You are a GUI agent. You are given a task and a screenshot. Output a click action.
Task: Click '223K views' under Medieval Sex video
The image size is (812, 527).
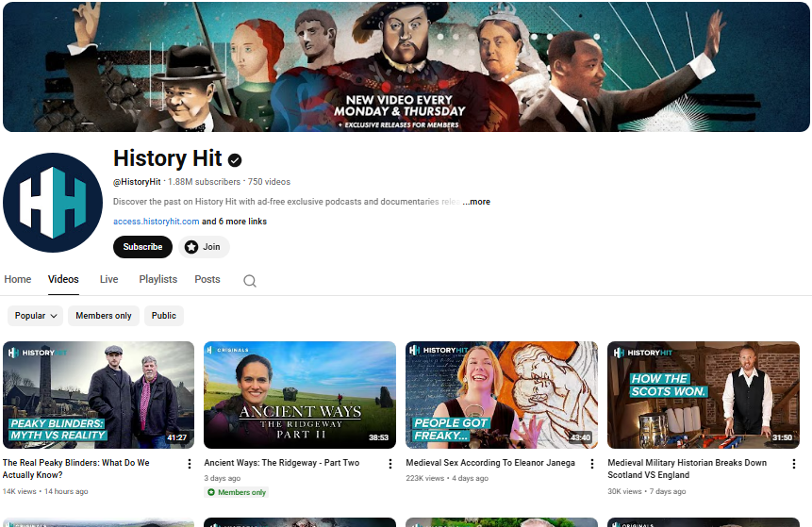[x=424, y=478]
